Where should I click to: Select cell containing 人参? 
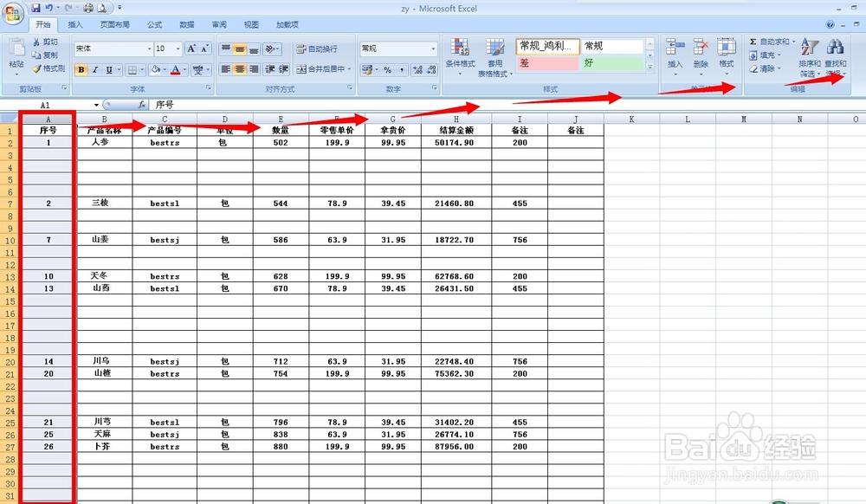pyautogui.click(x=105, y=142)
